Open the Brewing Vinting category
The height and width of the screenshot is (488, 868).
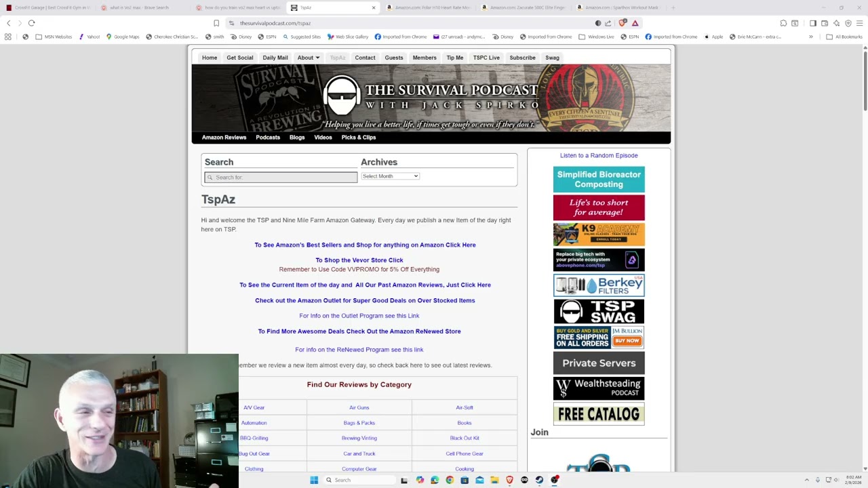pyautogui.click(x=359, y=438)
